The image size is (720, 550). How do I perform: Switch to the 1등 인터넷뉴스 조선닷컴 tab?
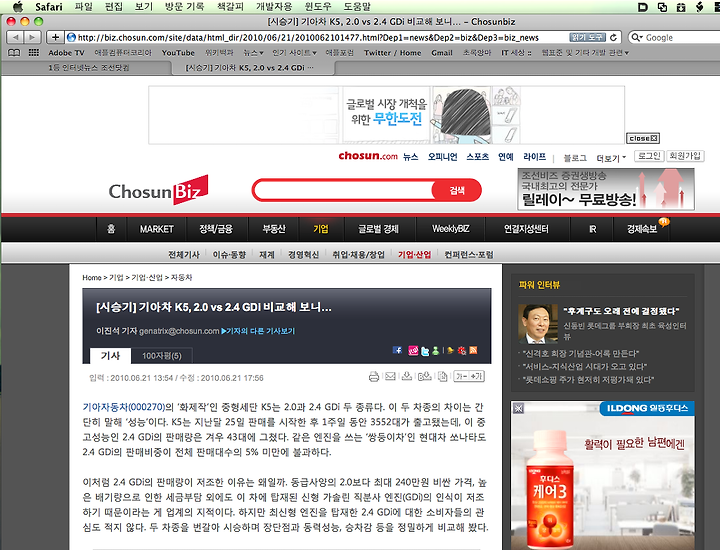[x=88, y=67]
